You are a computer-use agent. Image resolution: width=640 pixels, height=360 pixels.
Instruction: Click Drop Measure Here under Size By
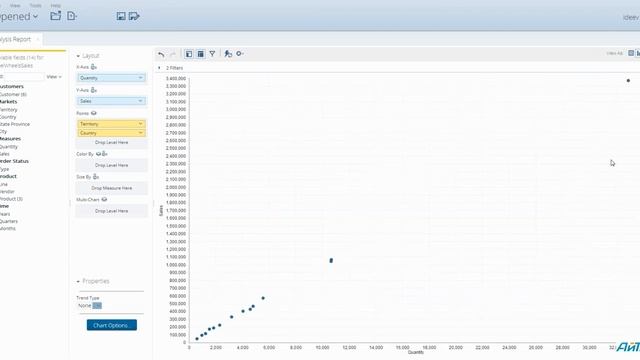(111, 188)
